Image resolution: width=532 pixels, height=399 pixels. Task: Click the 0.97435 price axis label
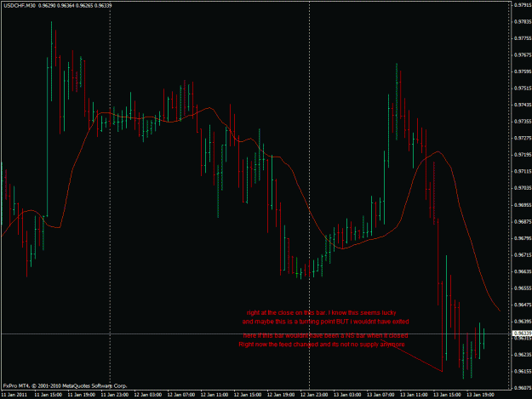[x=523, y=105]
